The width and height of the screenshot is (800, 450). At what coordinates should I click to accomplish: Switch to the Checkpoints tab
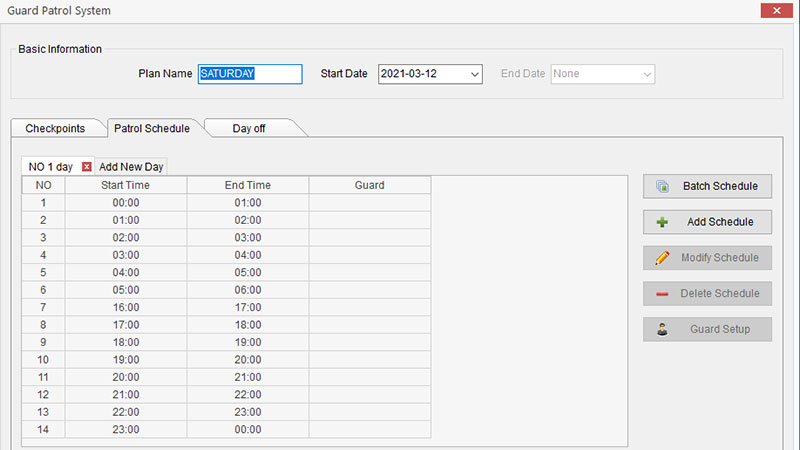55,128
